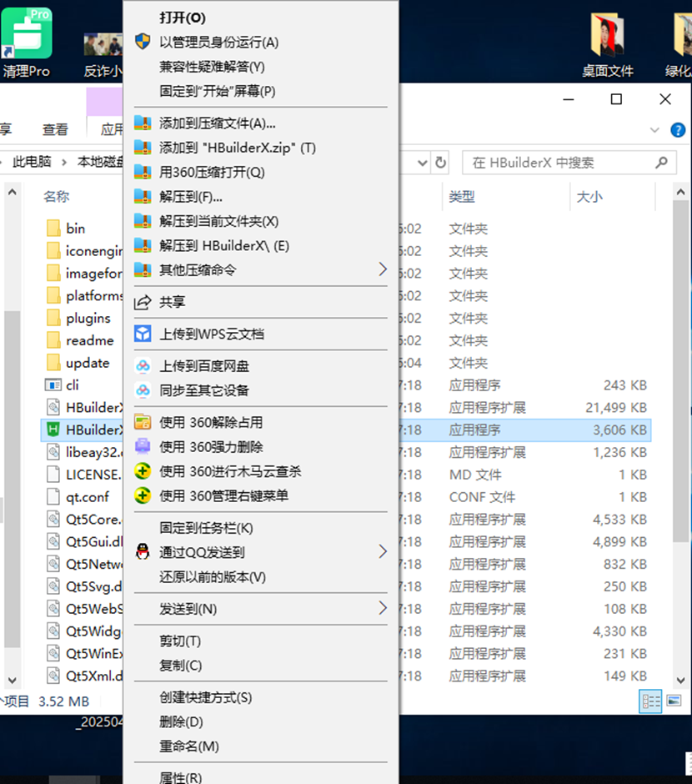This screenshot has height=784, width=692.
Task: Click the 360 zip icon beside 添加到压缩文件(A)
Action: (x=143, y=123)
